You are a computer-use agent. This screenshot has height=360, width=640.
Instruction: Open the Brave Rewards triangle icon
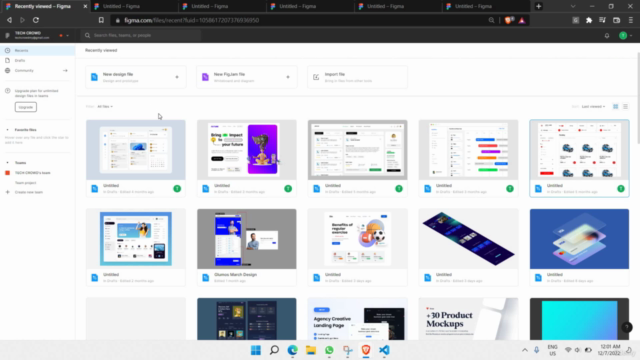(x=522, y=20)
